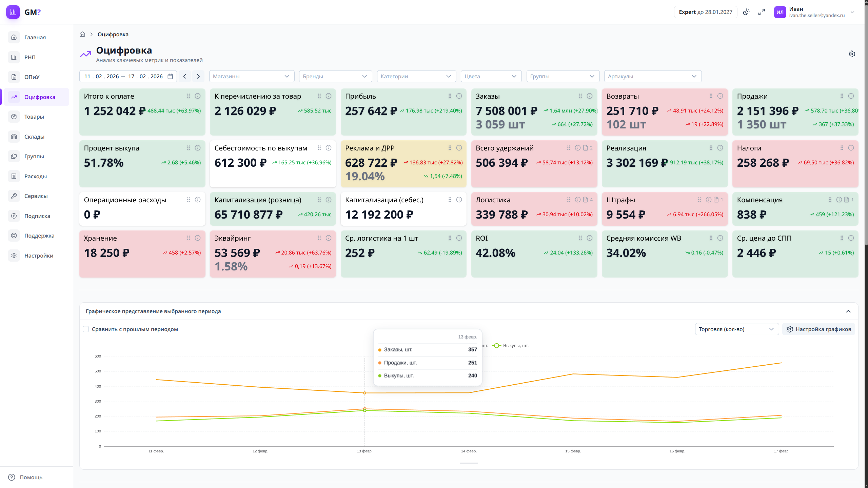Open the Магазины dropdown filter
Screen dimensions: 868x488
[252, 76]
